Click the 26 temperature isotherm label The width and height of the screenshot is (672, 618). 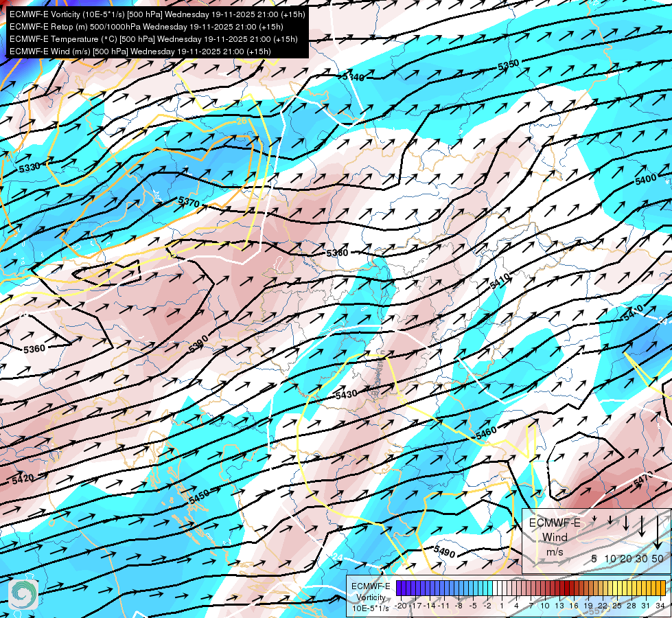pos(242,122)
